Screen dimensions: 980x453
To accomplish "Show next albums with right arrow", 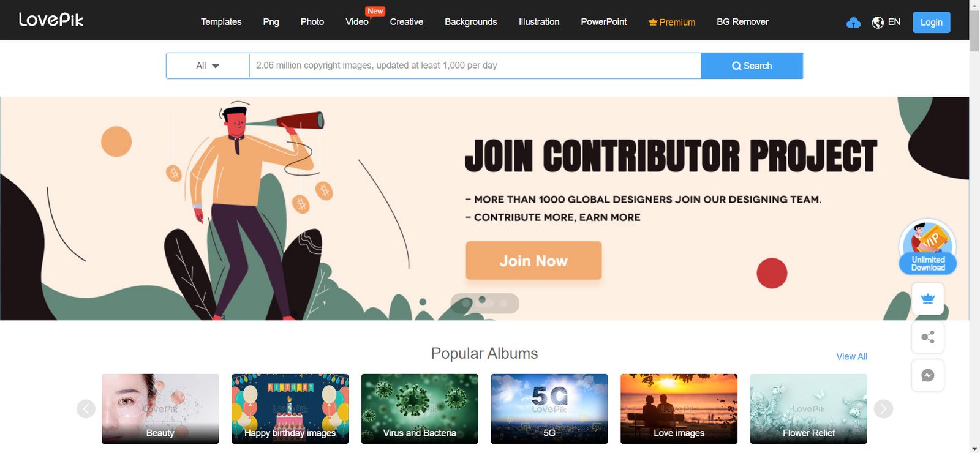I will (883, 408).
